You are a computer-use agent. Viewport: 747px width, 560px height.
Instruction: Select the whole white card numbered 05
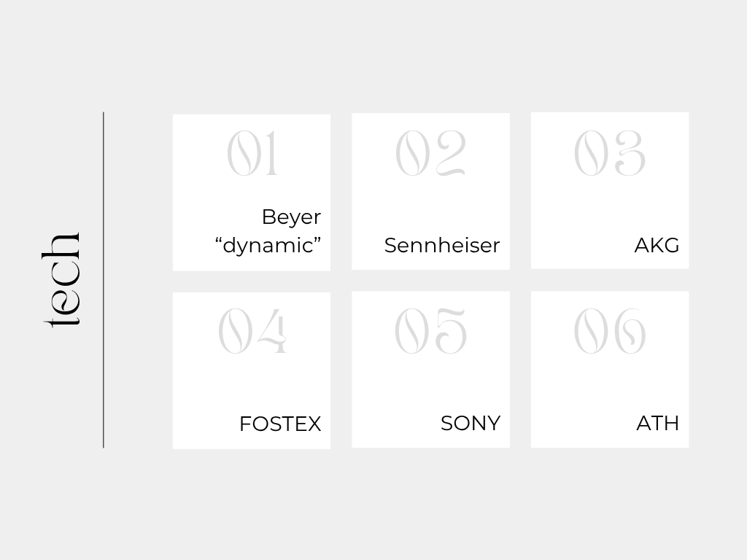[430, 383]
